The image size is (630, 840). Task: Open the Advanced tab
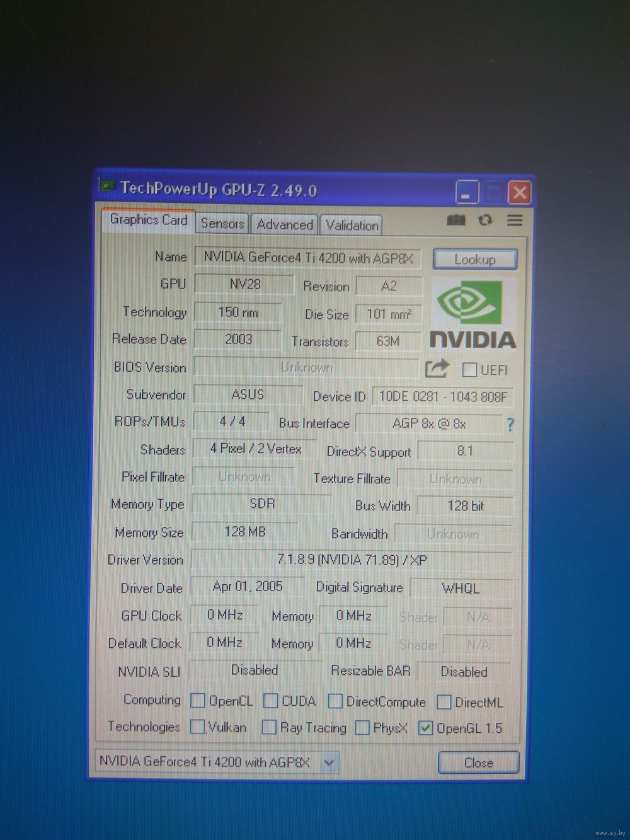click(284, 224)
